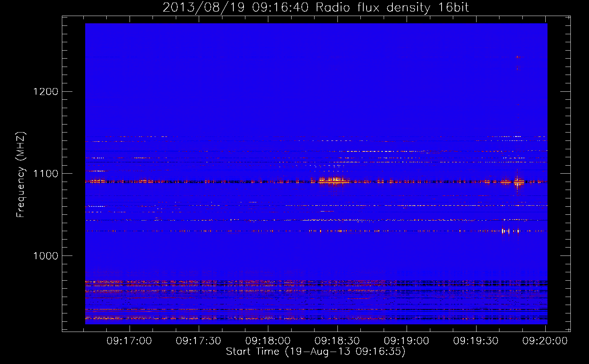Click the 09:18:00 time tick label
This screenshot has width=589, height=364.
point(268,341)
